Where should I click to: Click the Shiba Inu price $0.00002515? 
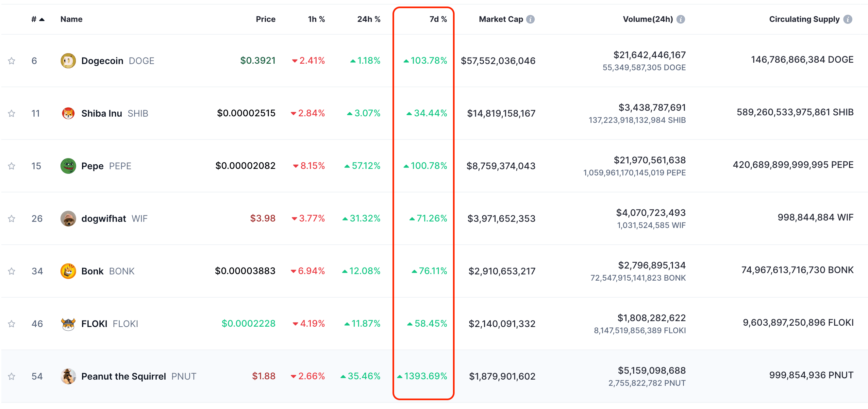[x=246, y=113]
